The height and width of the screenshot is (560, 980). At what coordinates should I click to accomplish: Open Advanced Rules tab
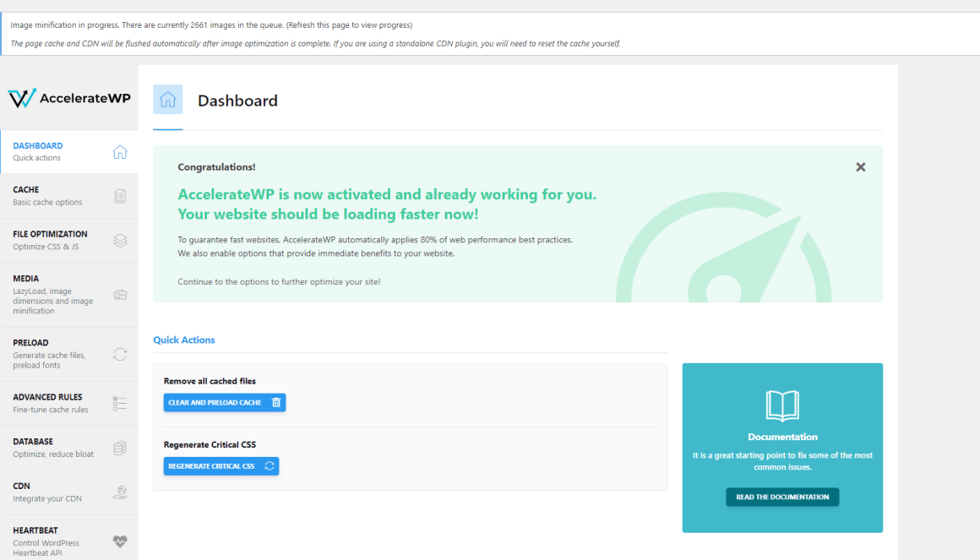pyautogui.click(x=69, y=404)
